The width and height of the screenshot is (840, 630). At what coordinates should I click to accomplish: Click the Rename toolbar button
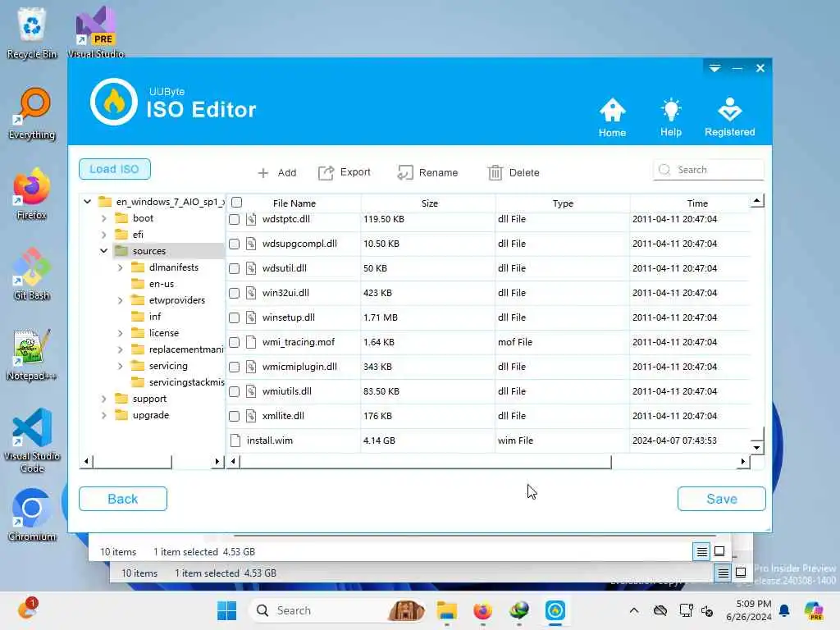pos(427,172)
